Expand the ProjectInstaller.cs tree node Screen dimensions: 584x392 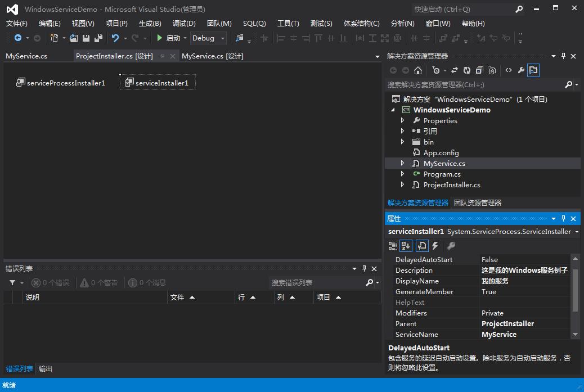tap(402, 185)
